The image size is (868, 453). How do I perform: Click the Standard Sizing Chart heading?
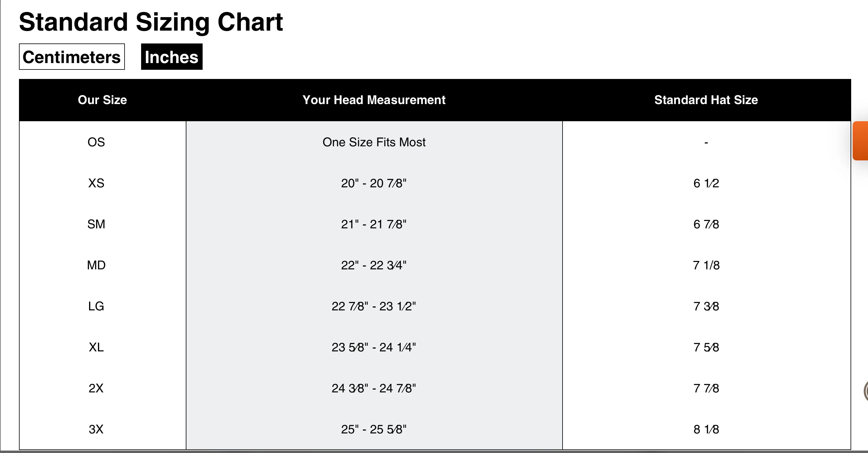click(151, 22)
